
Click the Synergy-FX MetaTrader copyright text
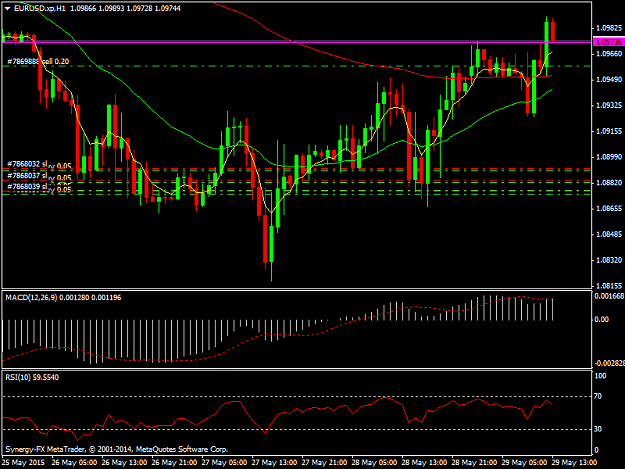point(116,449)
